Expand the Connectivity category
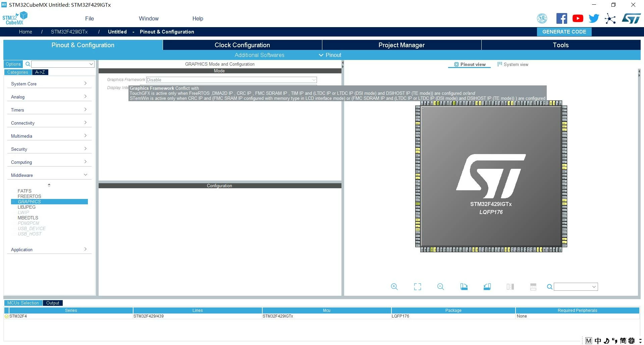644x345 pixels. 49,123
